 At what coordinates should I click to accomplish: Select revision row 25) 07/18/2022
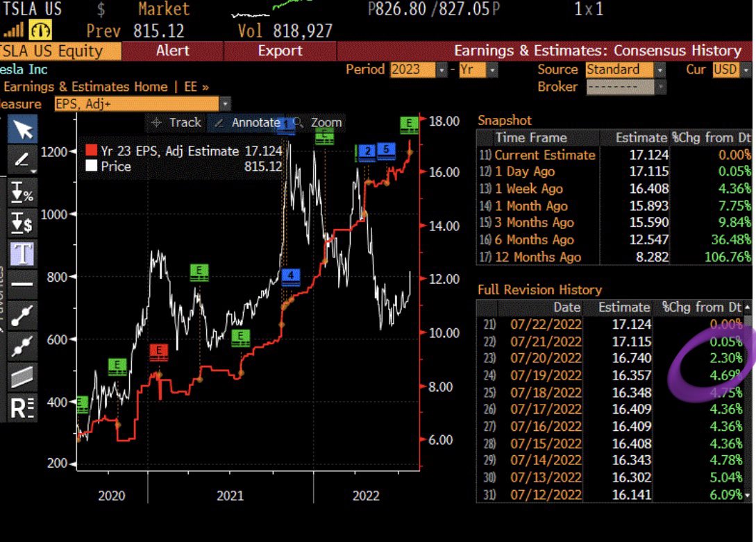click(x=612, y=392)
